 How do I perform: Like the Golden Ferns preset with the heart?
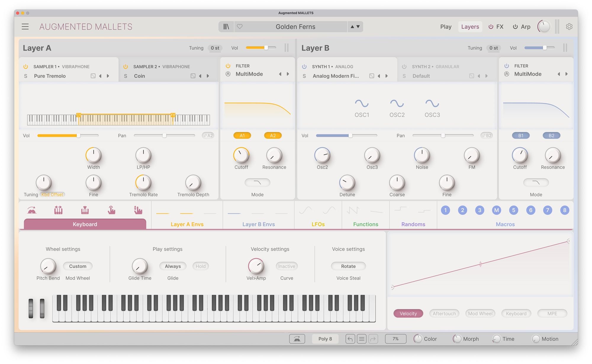pos(240,27)
